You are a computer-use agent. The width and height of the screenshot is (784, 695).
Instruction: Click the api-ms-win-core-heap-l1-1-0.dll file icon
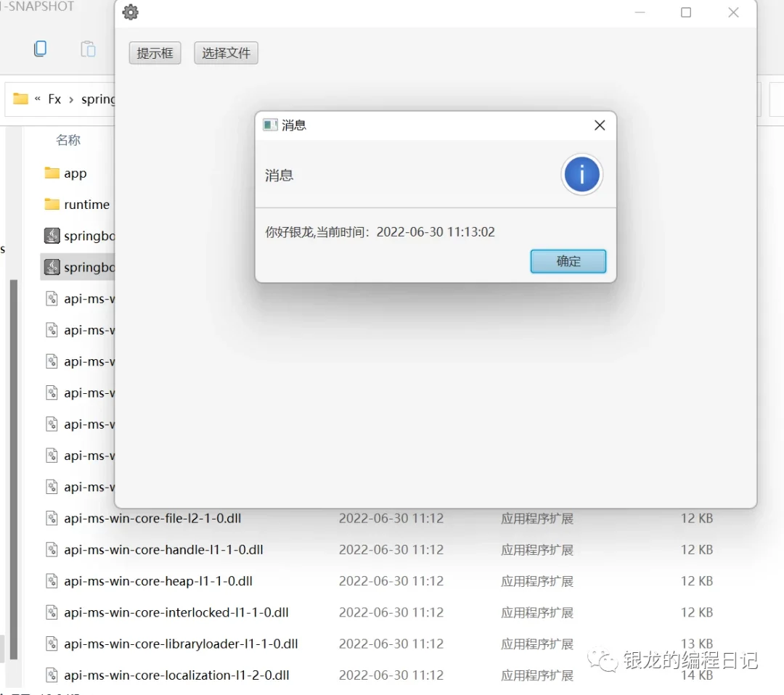pyautogui.click(x=51, y=580)
